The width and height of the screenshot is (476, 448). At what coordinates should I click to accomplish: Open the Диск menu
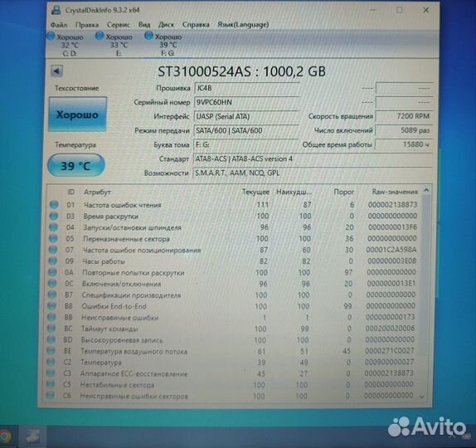tap(166, 25)
